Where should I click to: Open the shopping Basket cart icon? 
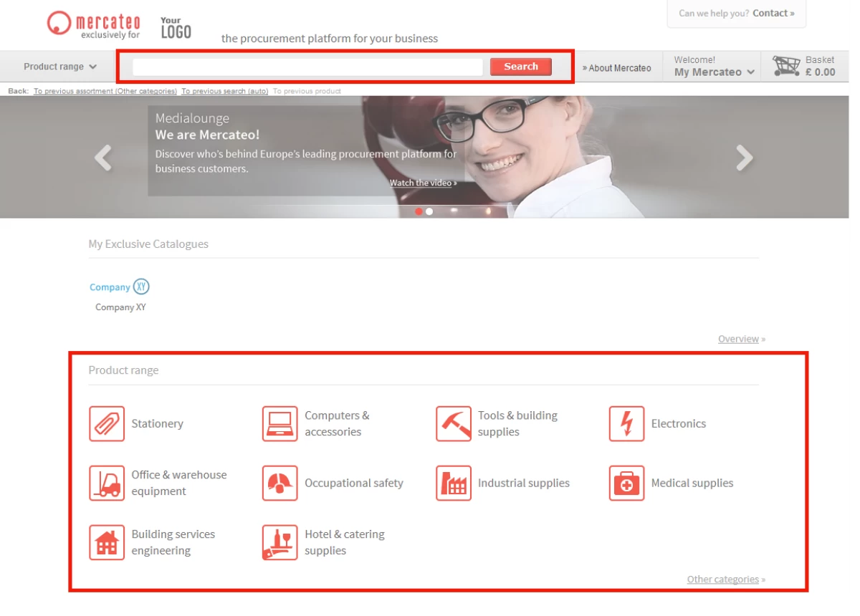tap(786, 67)
